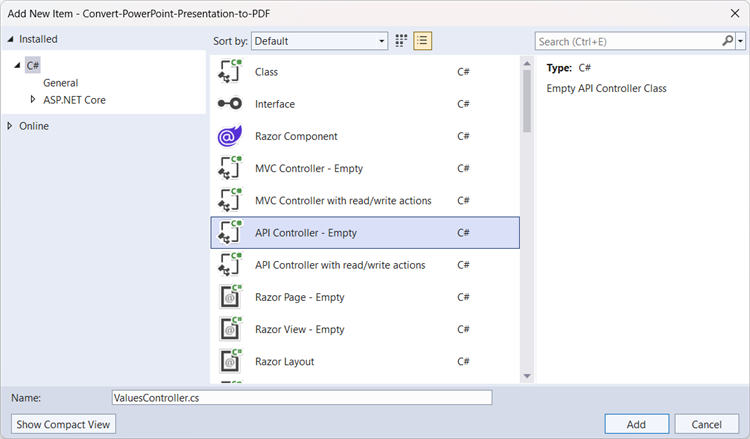This screenshot has height=439, width=750.
Task: Click the C# type in Class row
Action: [463, 72]
